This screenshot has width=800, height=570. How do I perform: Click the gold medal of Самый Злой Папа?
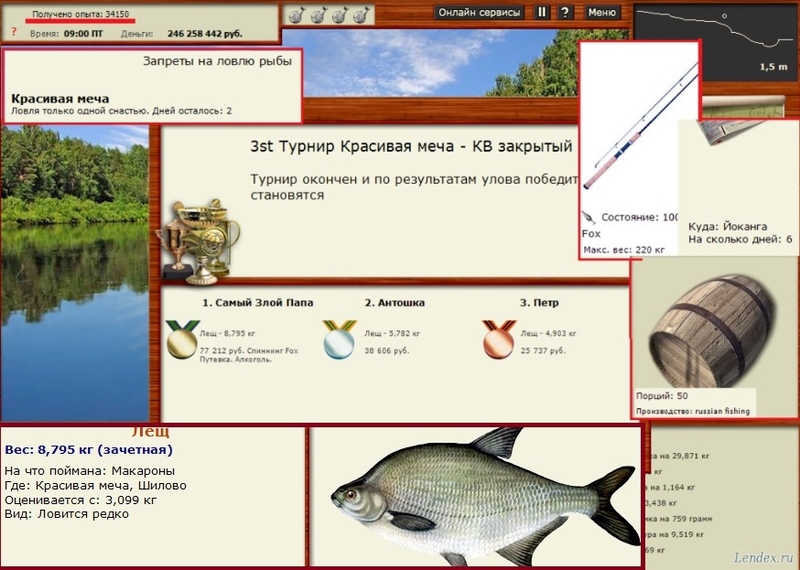[181, 339]
